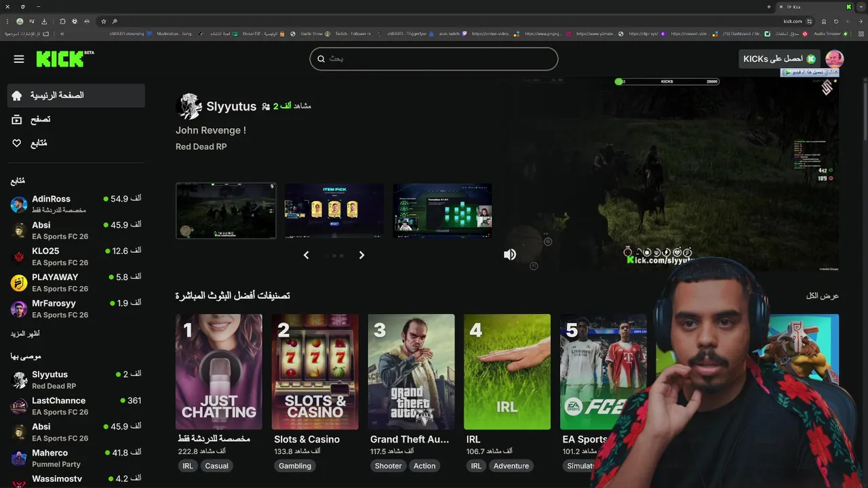Screen dimensions: 868x488
Task: Click عرض الكل to view all categories
Action: point(823,296)
